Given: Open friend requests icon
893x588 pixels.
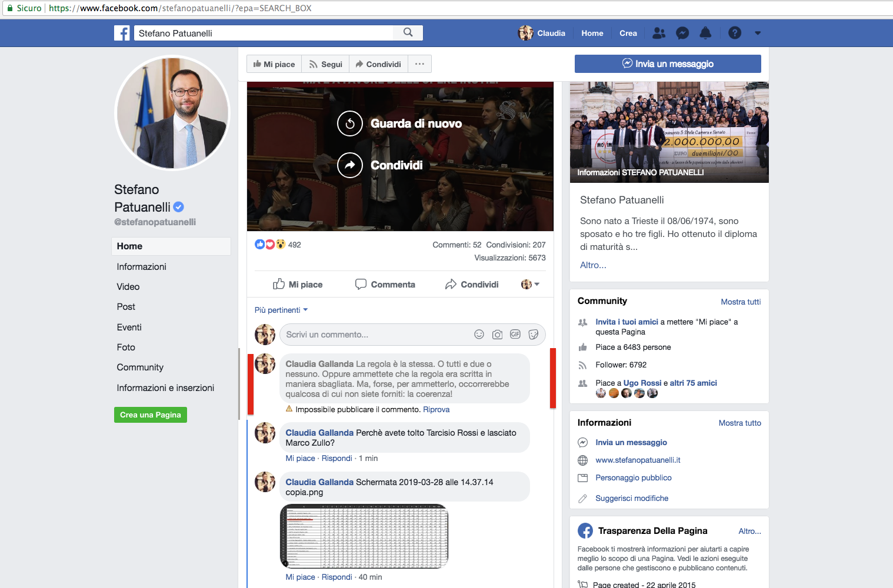Looking at the screenshot, I should point(659,33).
